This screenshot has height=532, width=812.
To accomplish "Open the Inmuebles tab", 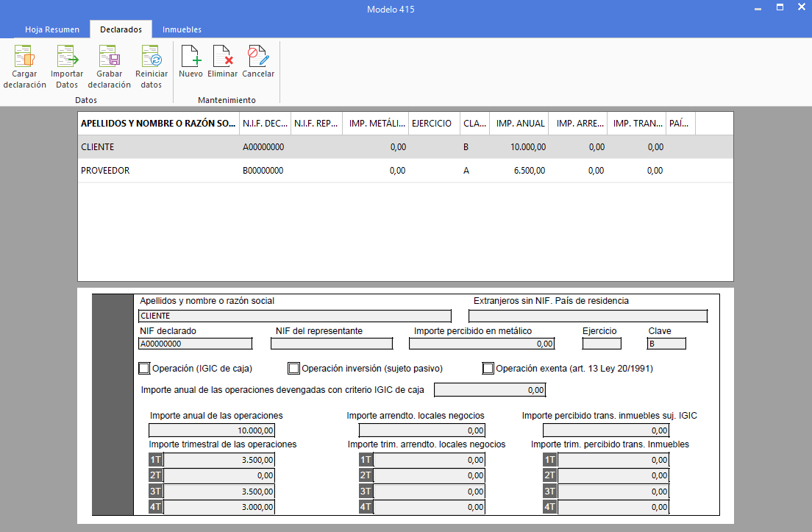I will click(x=182, y=29).
